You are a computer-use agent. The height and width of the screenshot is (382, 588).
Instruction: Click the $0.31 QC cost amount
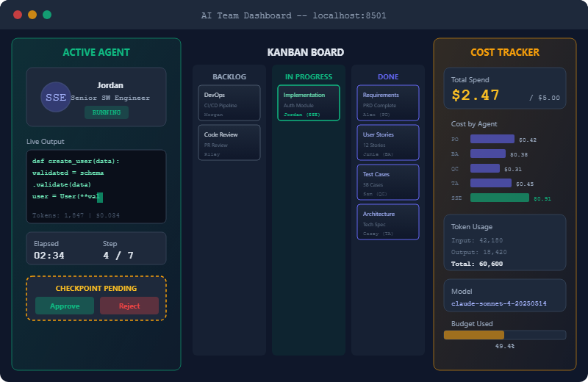click(x=512, y=170)
